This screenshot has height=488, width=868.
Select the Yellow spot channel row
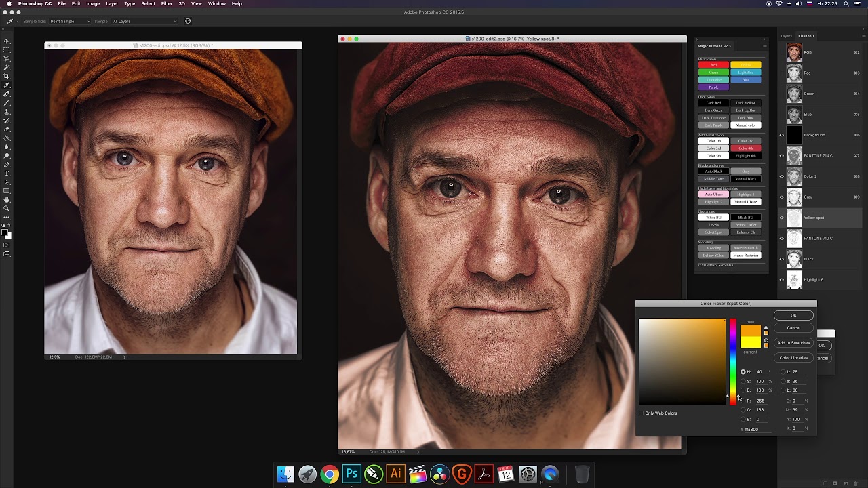tap(820, 218)
